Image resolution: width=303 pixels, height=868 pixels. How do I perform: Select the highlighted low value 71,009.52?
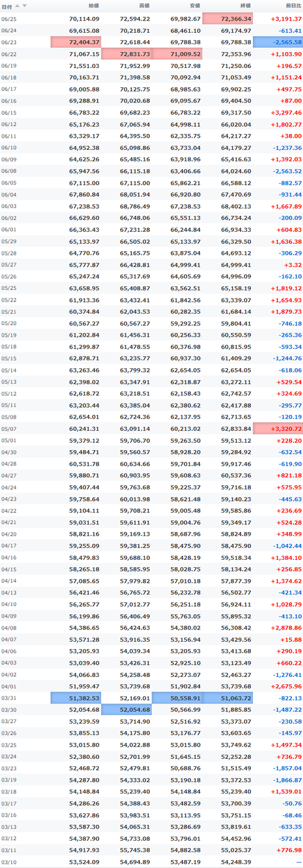click(177, 54)
